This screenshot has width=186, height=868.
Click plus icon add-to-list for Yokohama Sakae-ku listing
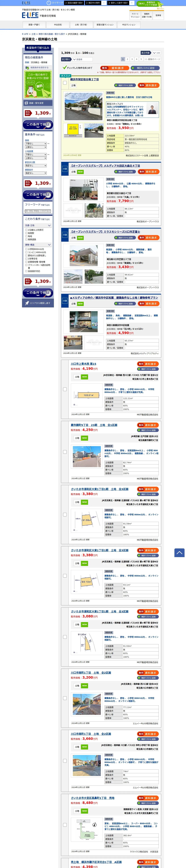click(x=116, y=85)
